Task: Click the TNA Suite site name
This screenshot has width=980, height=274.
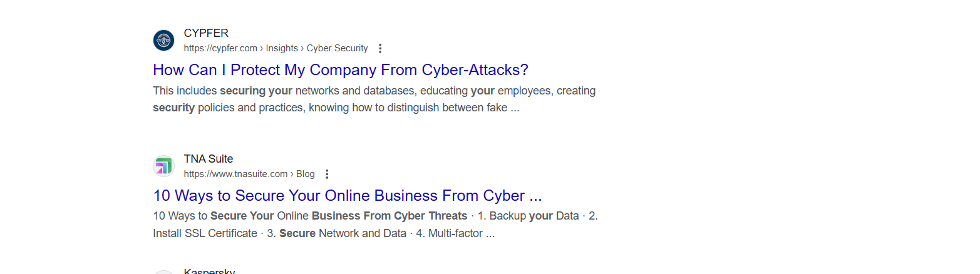Action: (209, 159)
